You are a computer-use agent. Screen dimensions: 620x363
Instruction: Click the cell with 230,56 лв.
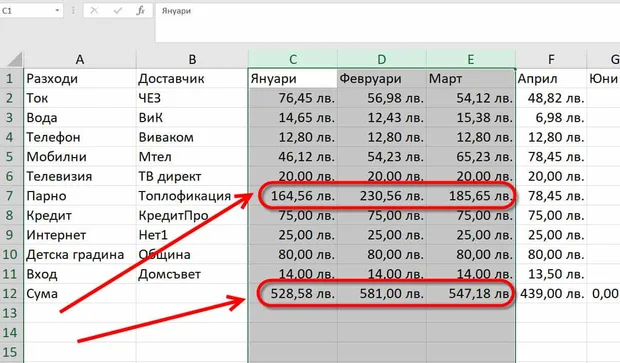click(x=382, y=196)
